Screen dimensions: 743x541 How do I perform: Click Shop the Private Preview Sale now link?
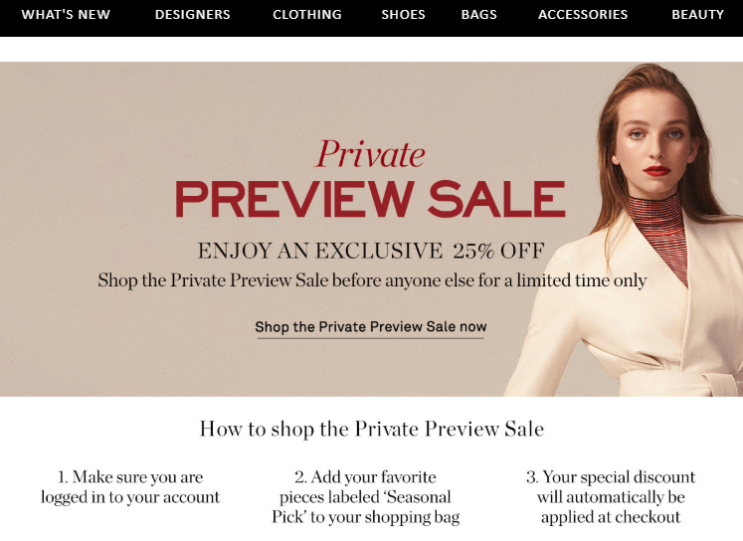coord(371,327)
